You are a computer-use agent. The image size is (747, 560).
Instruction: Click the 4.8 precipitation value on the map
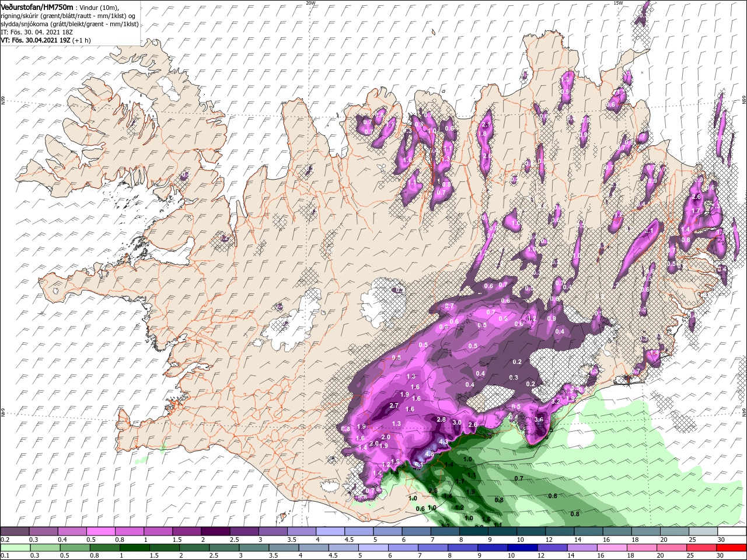[x=430, y=453]
